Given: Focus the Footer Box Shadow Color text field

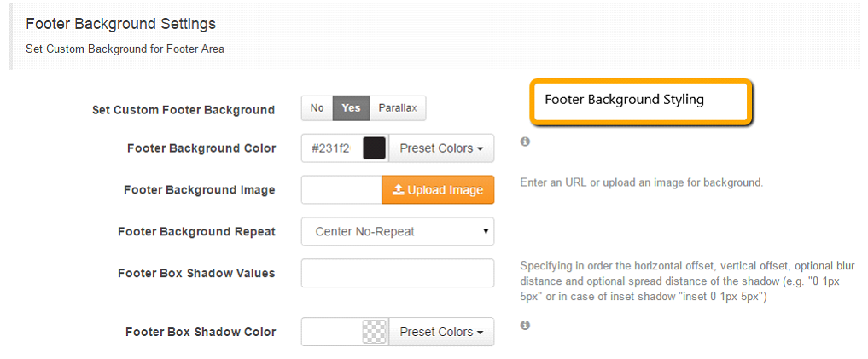Looking at the screenshot, I should coord(332,332).
